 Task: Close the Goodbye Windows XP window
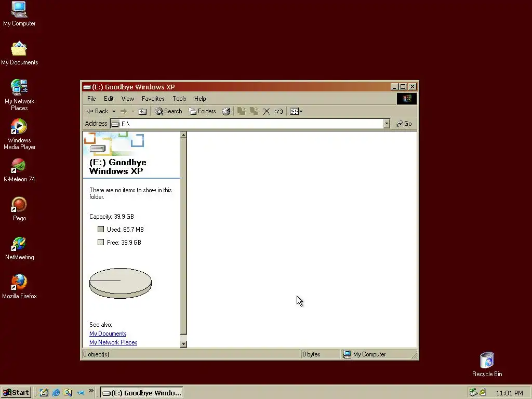coord(412,87)
